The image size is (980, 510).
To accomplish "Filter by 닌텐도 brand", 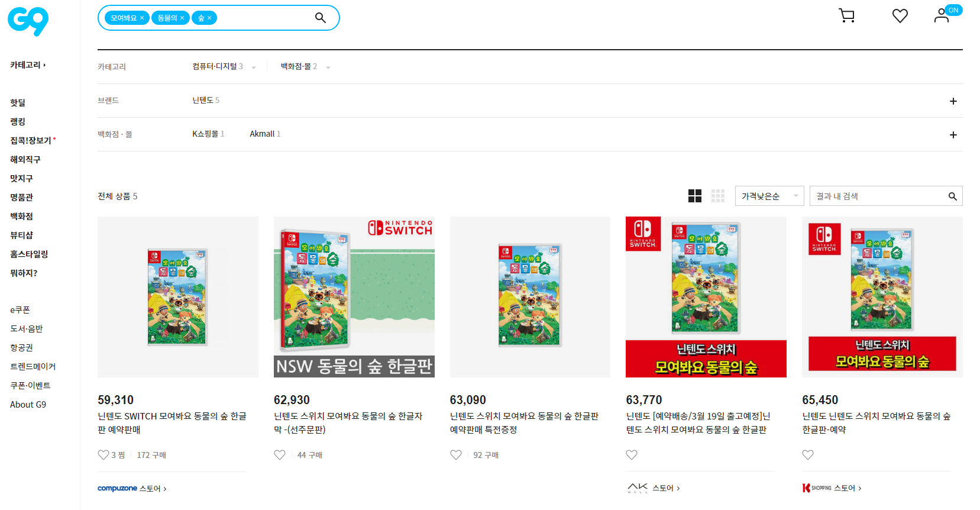I will 206,101.
